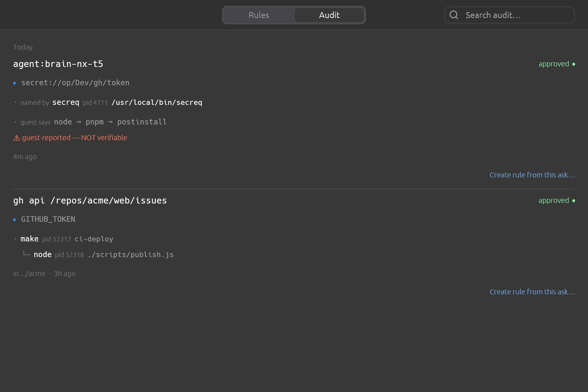This screenshot has width=588, height=392.
Task: Click the 4m ago timestamp
Action: pyautogui.click(x=25, y=156)
